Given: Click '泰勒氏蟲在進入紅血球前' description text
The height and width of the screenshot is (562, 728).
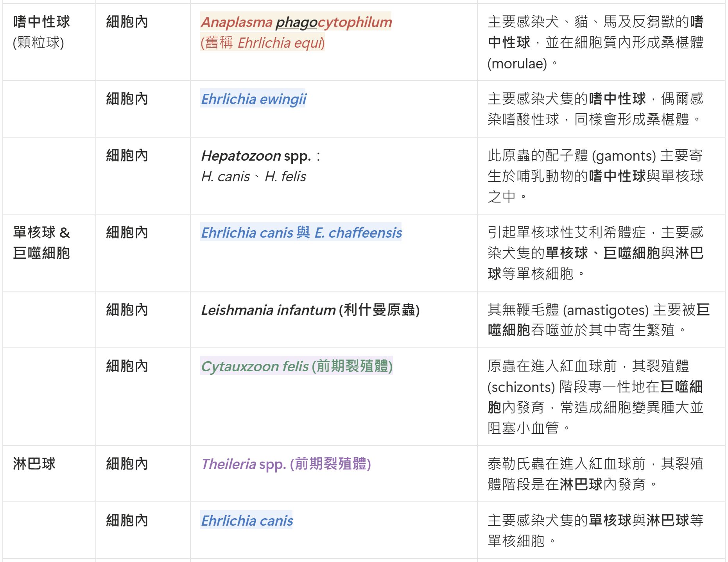Looking at the screenshot, I should [x=567, y=464].
